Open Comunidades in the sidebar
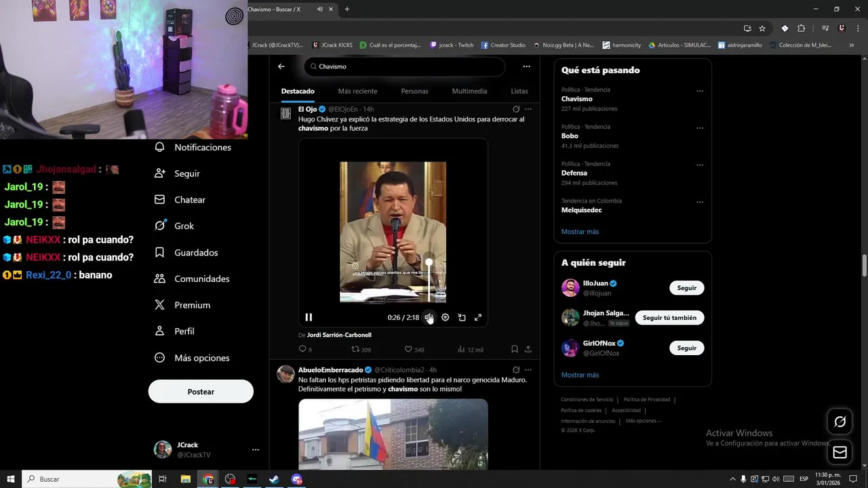 [192, 279]
